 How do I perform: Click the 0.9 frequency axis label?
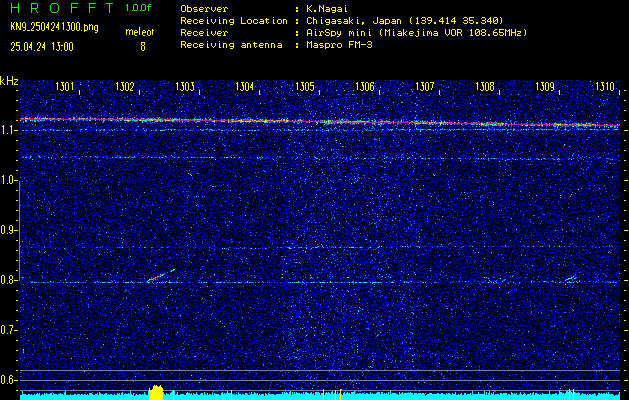7,230
